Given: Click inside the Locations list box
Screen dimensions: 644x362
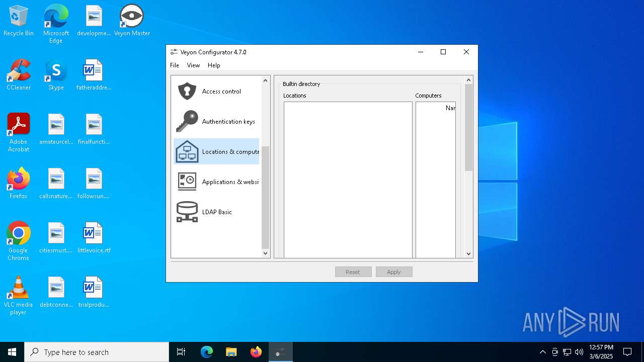Looking at the screenshot, I should pos(348,180).
